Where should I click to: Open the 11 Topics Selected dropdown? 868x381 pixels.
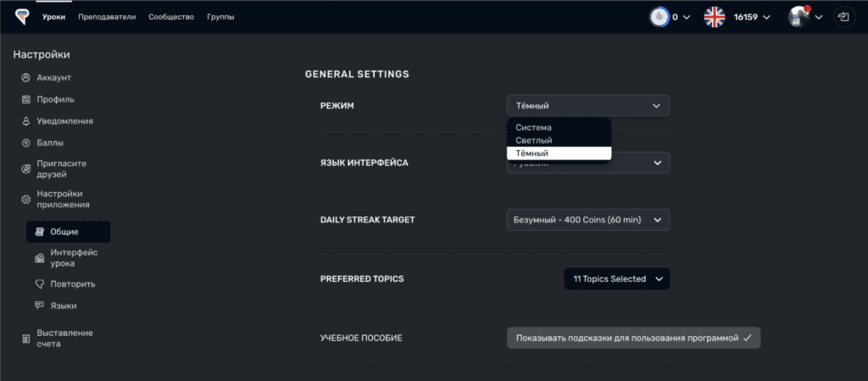click(616, 279)
